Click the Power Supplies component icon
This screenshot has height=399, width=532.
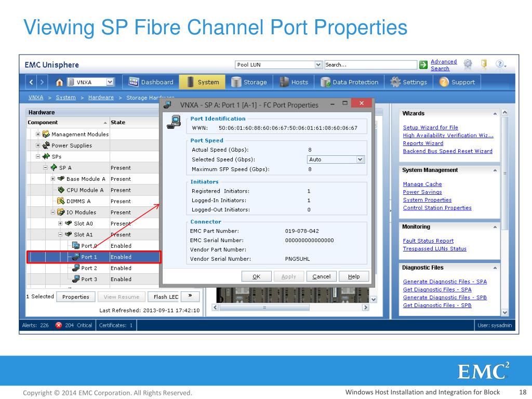46,145
